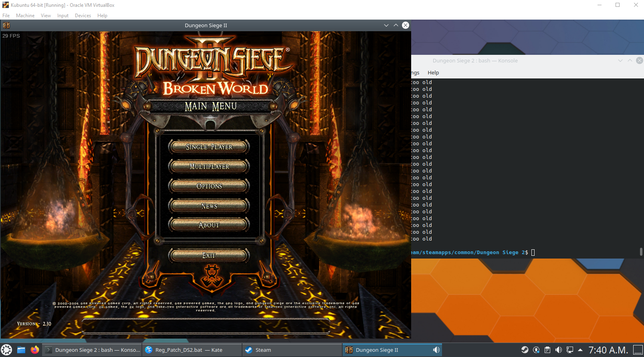Open clipboard tray icon
Viewport: 644px width, 357px height.
pos(547,350)
